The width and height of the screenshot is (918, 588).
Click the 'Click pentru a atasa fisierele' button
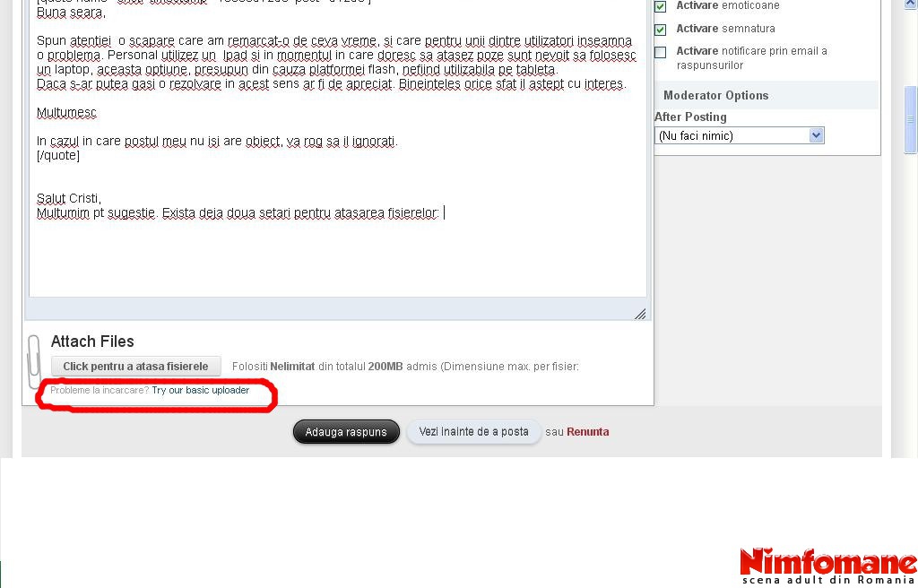coord(135,366)
